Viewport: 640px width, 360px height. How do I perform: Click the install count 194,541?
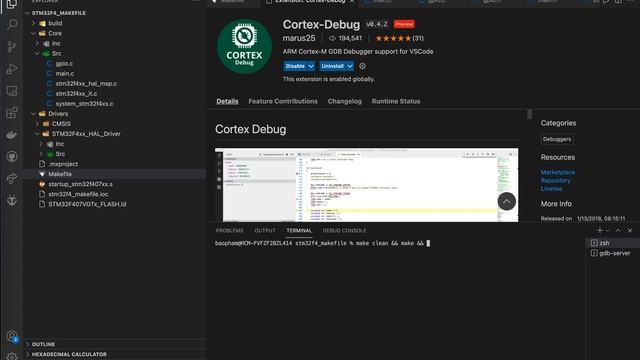345,38
